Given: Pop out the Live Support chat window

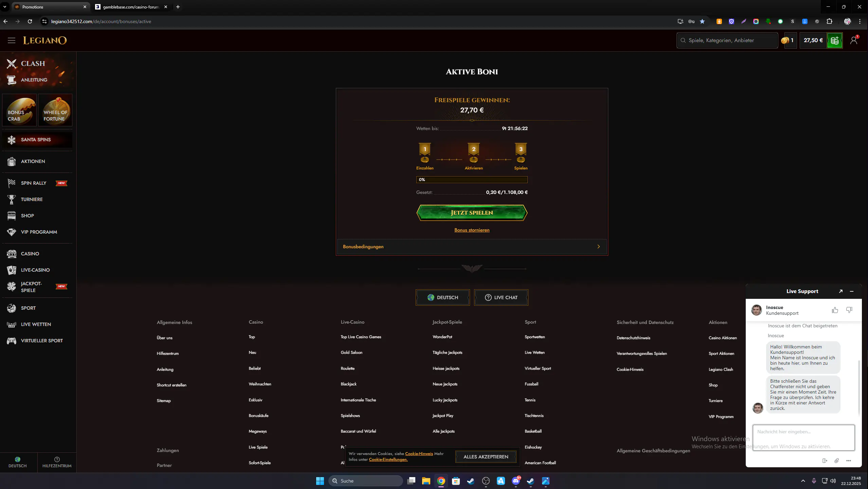Looking at the screenshot, I should [841, 291].
